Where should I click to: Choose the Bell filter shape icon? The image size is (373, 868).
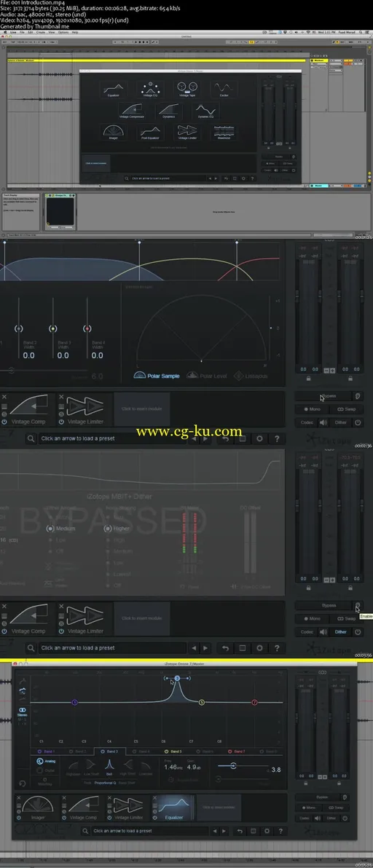click(109, 768)
